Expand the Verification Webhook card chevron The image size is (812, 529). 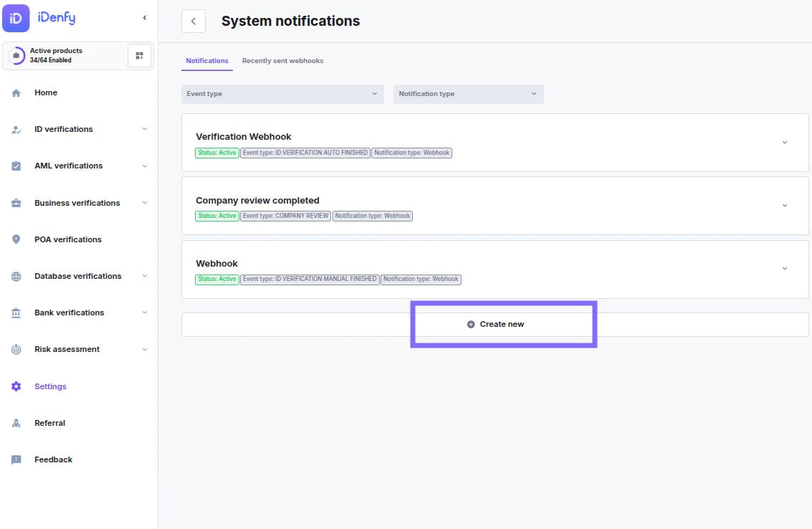[x=785, y=143]
